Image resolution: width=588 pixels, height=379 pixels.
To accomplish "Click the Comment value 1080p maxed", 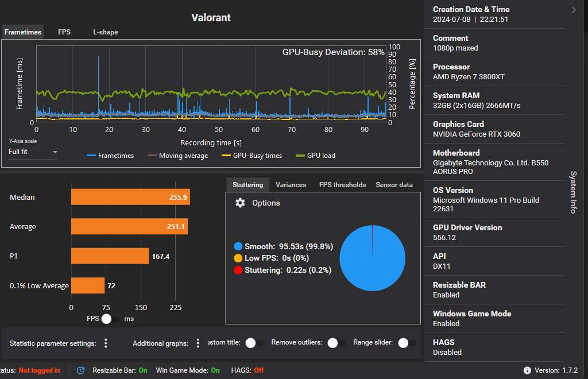I will click(455, 48).
